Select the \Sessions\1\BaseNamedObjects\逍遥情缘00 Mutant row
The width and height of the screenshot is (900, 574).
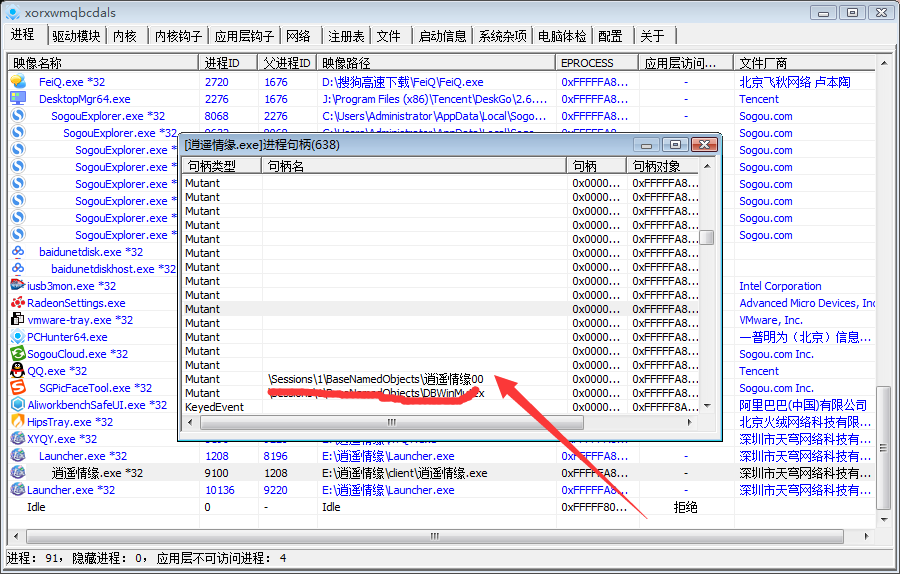click(x=441, y=379)
